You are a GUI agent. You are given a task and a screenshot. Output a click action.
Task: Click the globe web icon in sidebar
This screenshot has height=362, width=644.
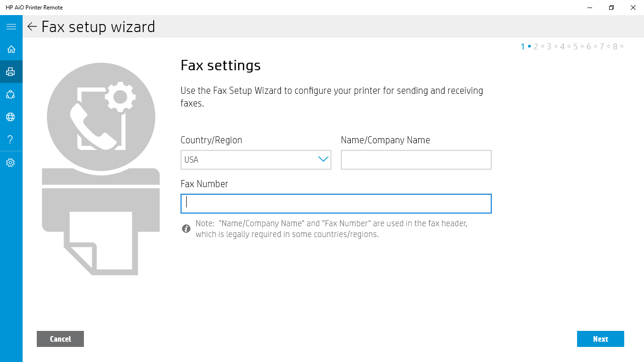point(11,117)
